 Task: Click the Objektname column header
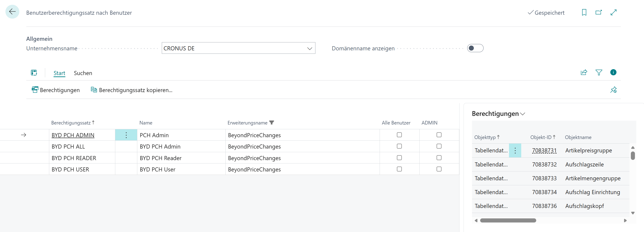pos(578,137)
